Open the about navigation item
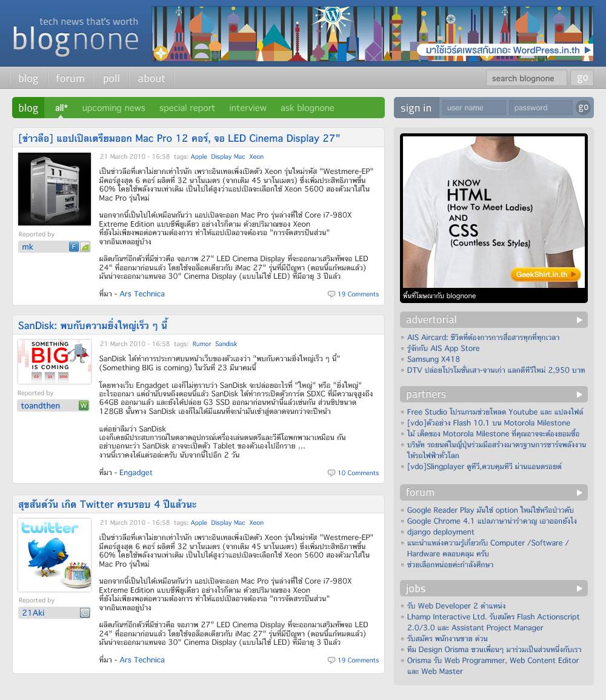The height and width of the screenshot is (700, 606). (x=151, y=79)
